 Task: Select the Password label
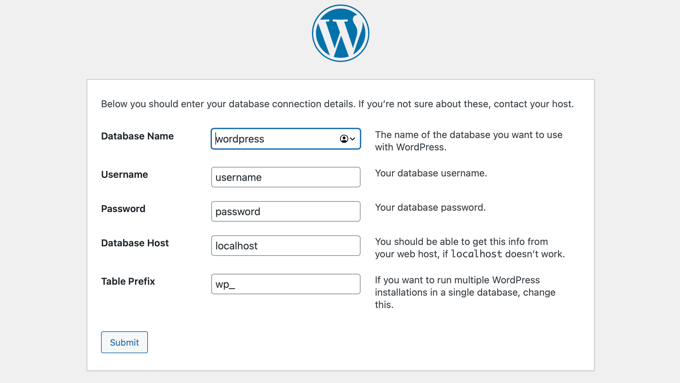coord(123,209)
